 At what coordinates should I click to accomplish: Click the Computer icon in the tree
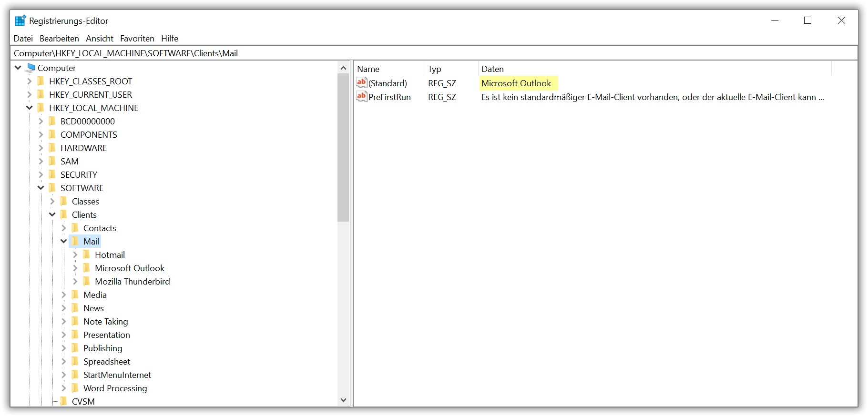coord(31,68)
